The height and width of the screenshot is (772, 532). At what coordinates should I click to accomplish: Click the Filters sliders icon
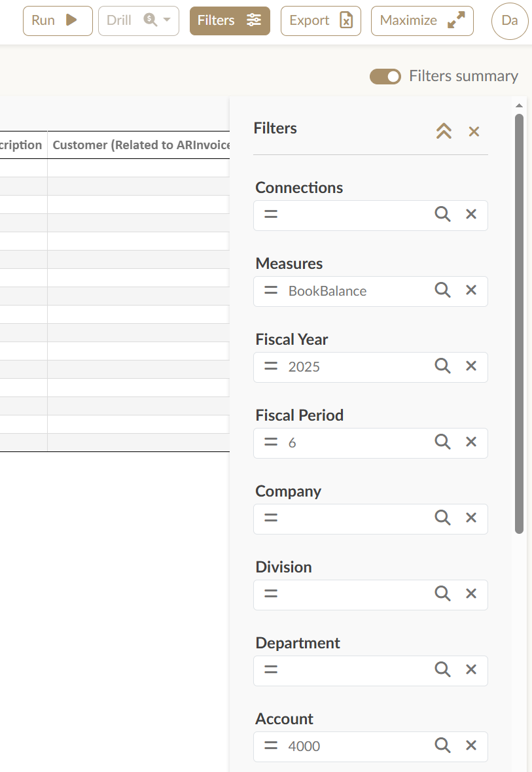coord(254,20)
